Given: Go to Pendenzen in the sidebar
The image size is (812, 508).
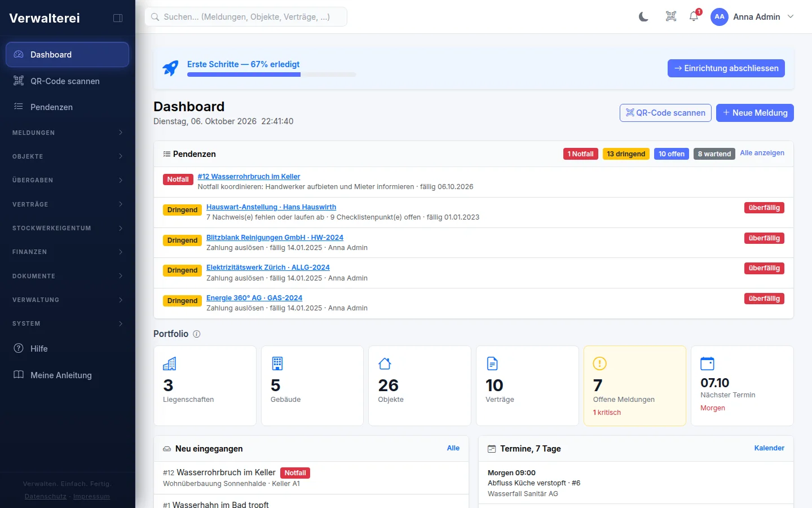Looking at the screenshot, I should (x=68, y=107).
